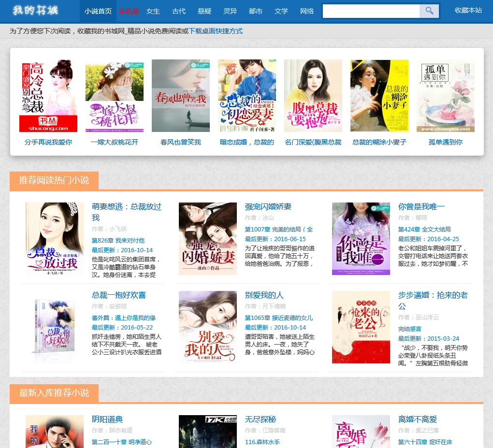Click 收藏本站 link
This screenshot has width=493, height=448.
[468, 10]
